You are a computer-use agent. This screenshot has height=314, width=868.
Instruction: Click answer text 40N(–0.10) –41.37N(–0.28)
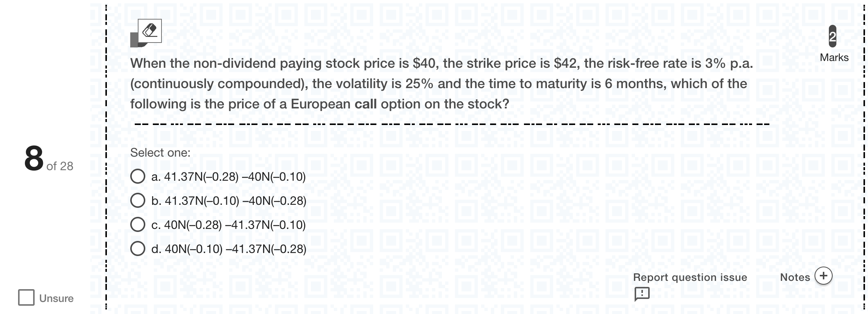[x=236, y=249]
